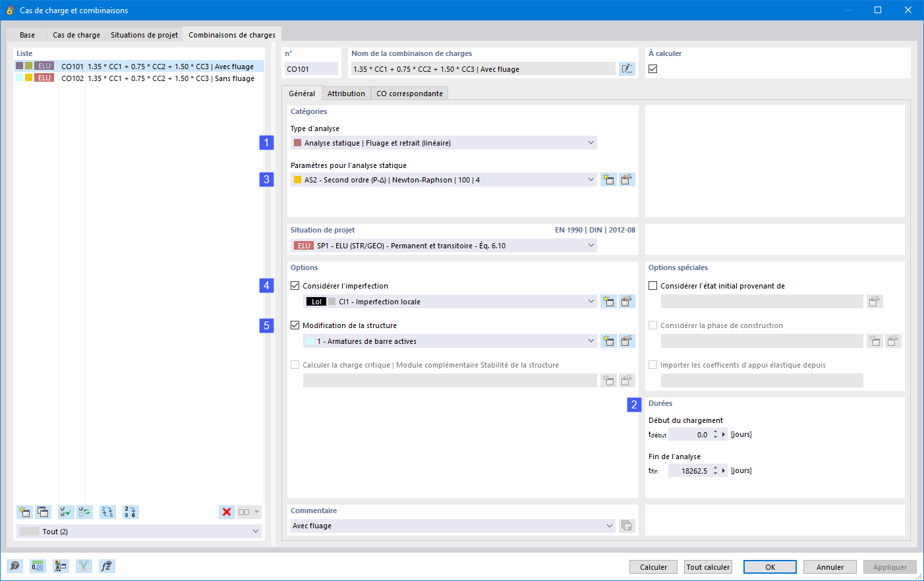The width and height of the screenshot is (924, 581).
Task: Click the 'Fin de l'analyse' value 18262.5
Action: pyautogui.click(x=689, y=471)
